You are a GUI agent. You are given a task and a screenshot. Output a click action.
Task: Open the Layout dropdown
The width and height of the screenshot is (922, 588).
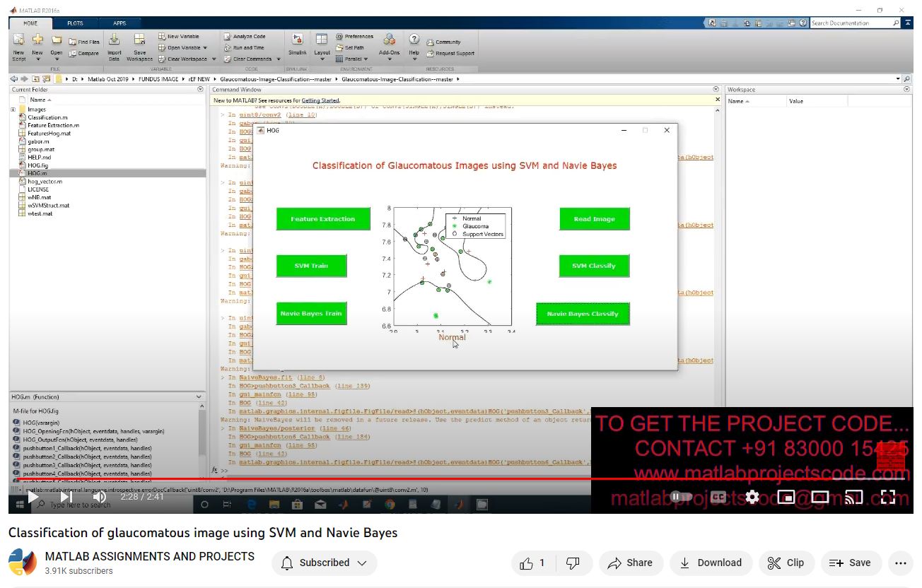click(322, 59)
